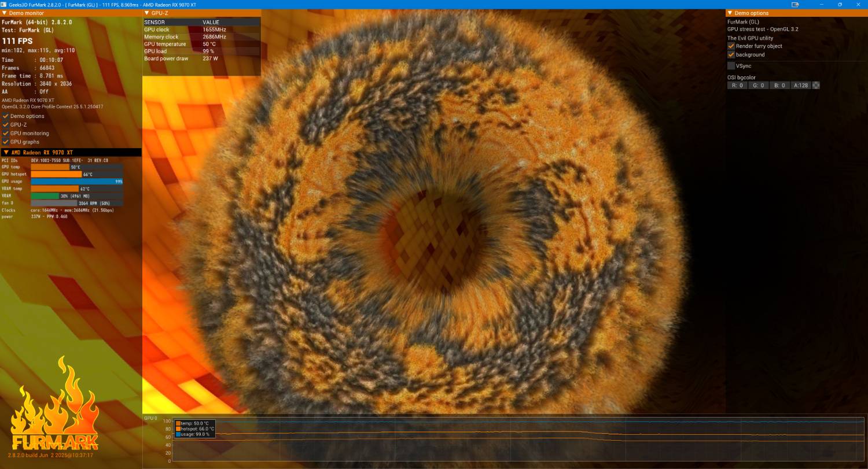
Task: Click the graph legend usage entry
Action: (193, 434)
